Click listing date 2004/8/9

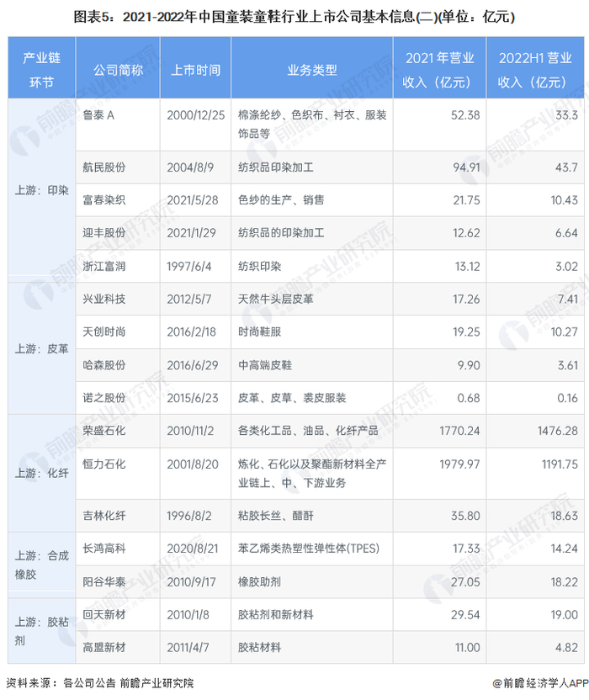(x=190, y=167)
